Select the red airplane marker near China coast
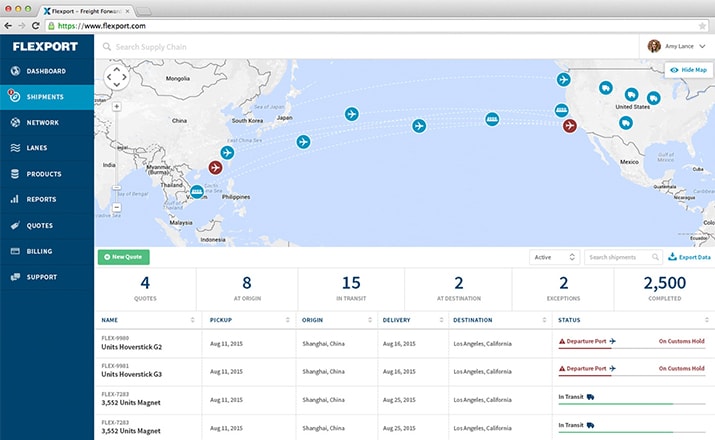This screenshot has height=440, width=715. pyautogui.click(x=215, y=167)
